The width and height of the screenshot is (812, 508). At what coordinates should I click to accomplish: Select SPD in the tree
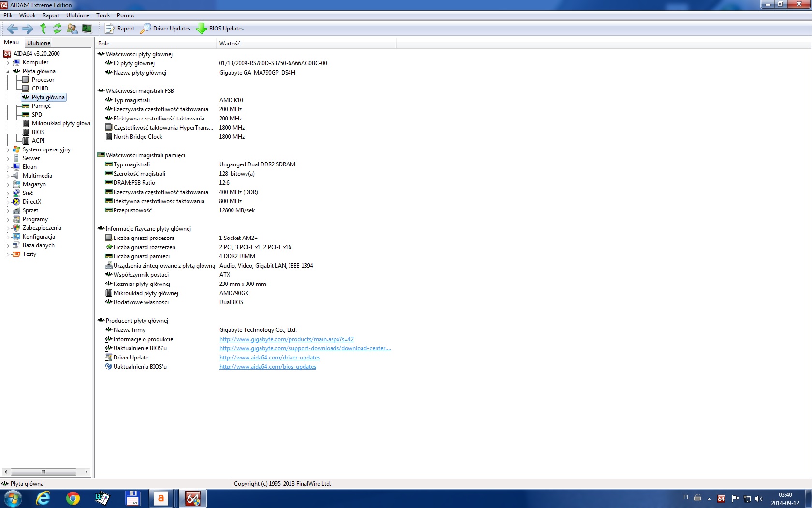[37, 115]
